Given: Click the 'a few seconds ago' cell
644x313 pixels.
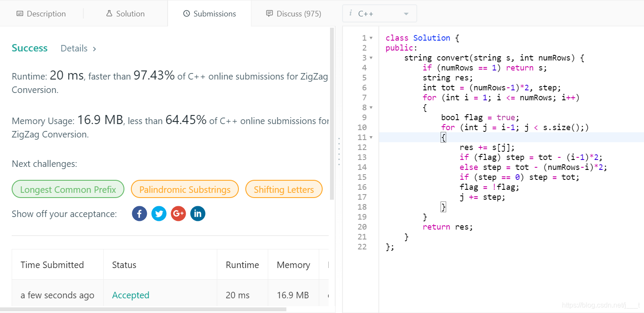Looking at the screenshot, I should (57, 295).
